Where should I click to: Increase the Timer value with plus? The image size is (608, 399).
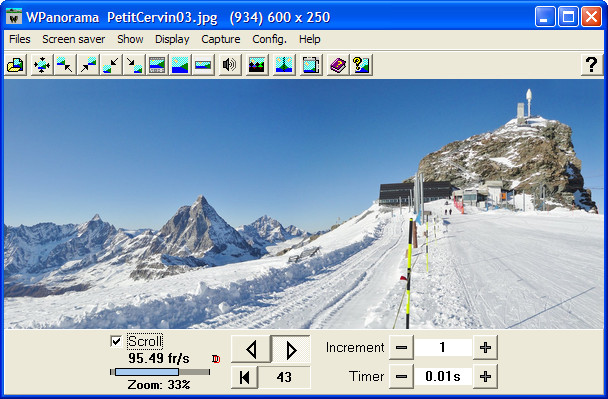click(485, 376)
